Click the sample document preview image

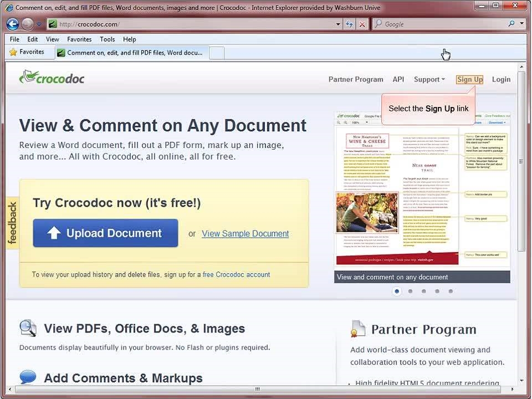tap(422, 191)
